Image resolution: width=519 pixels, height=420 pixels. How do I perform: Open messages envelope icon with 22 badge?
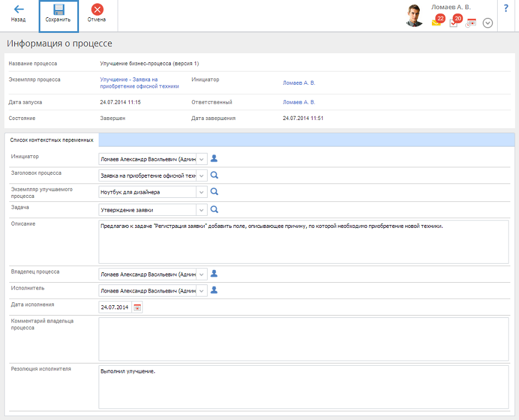[437, 22]
